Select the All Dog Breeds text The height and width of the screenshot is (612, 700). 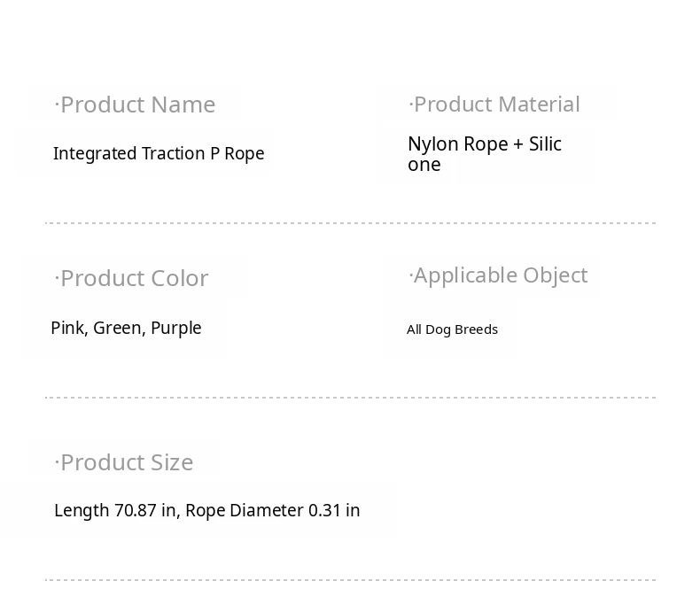point(452,329)
